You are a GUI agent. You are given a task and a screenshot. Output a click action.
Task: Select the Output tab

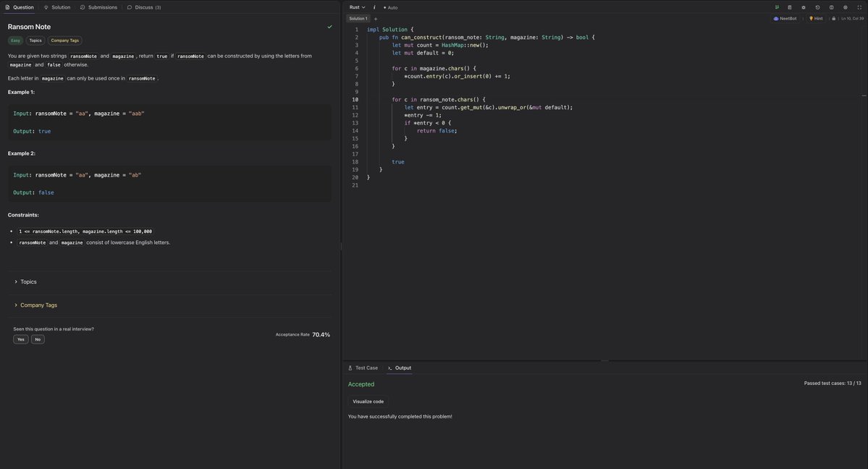400,368
